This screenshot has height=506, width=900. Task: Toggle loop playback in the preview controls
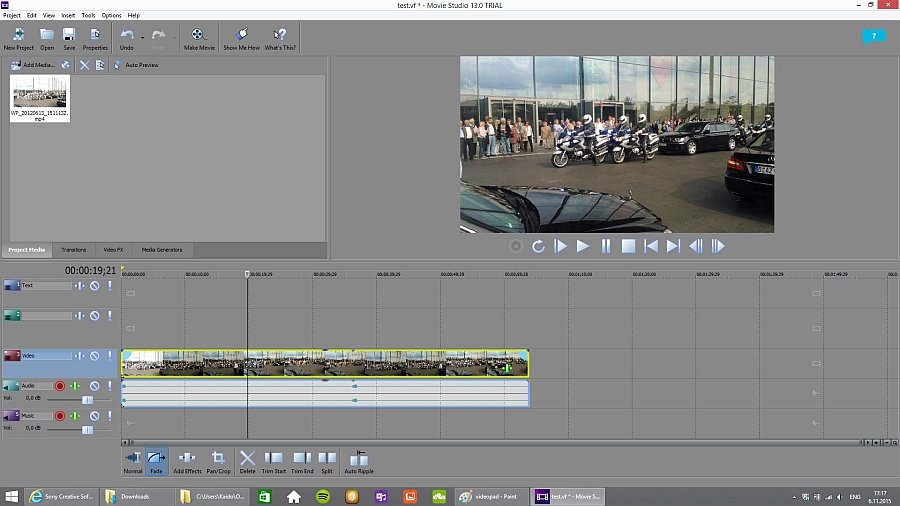[538, 246]
